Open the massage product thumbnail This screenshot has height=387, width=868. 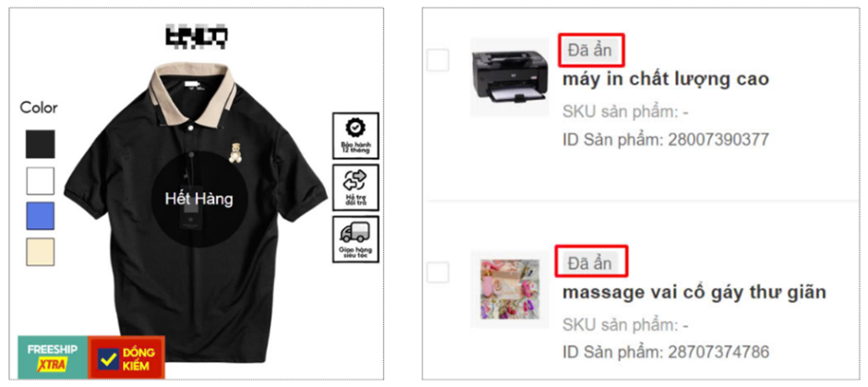pyautogui.click(x=510, y=289)
